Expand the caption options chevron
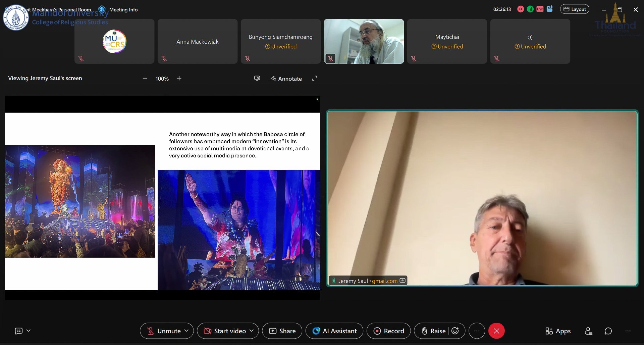This screenshot has width=644, height=345. (29, 331)
